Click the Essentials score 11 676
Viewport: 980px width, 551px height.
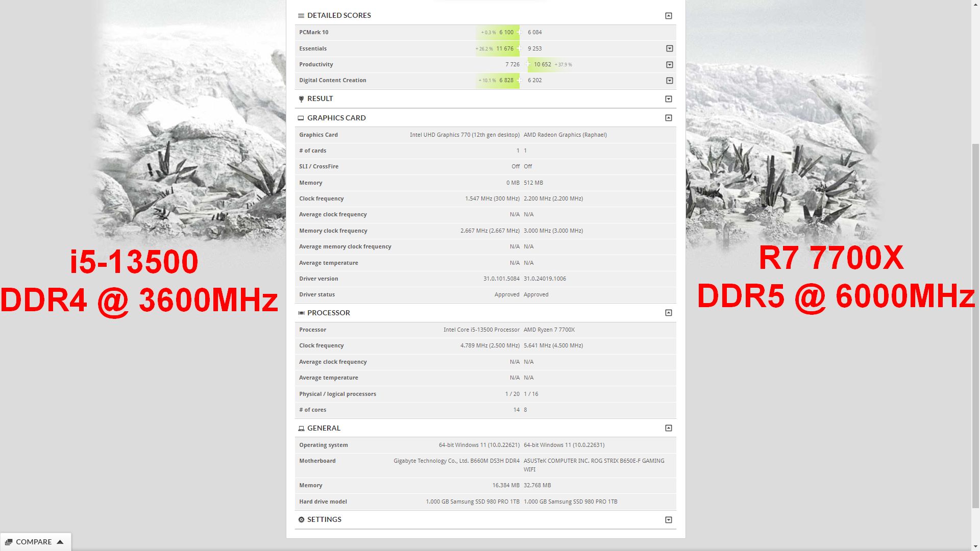pos(505,48)
